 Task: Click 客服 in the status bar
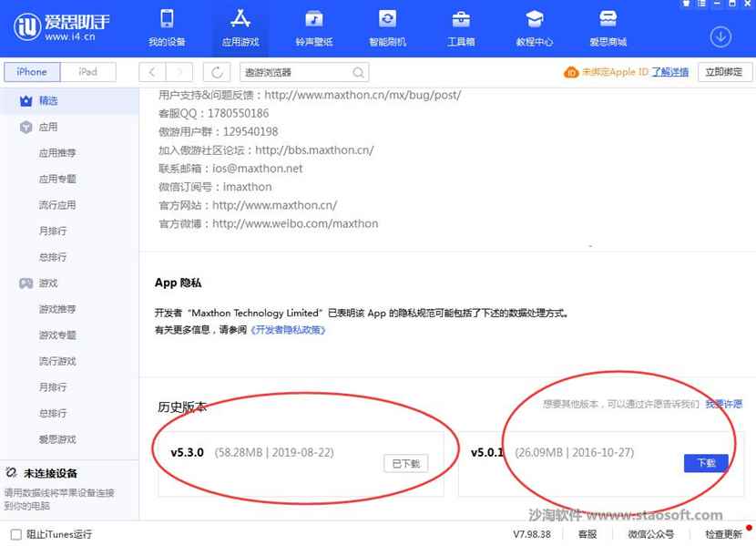tap(587, 534)
